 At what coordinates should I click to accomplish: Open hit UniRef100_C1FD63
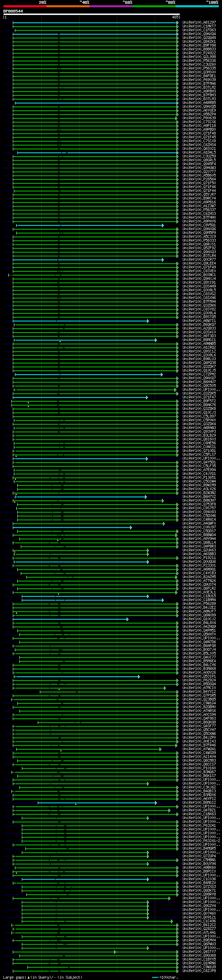(x=199, y=30)
